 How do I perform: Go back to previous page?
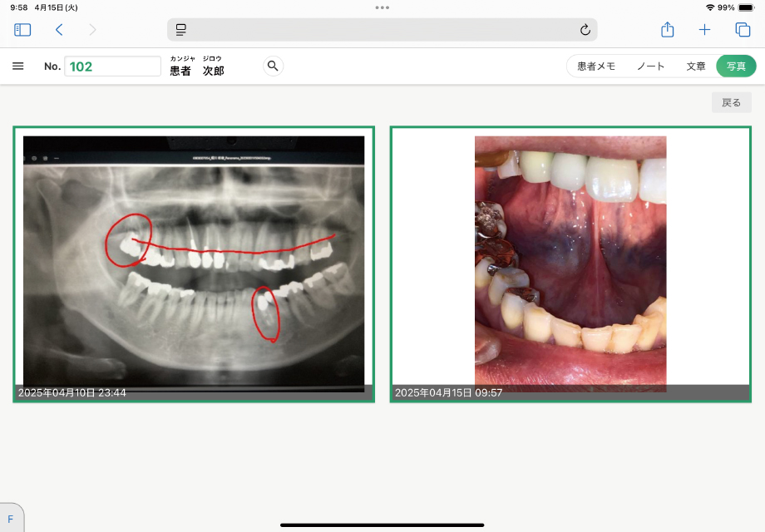(59, 30)
